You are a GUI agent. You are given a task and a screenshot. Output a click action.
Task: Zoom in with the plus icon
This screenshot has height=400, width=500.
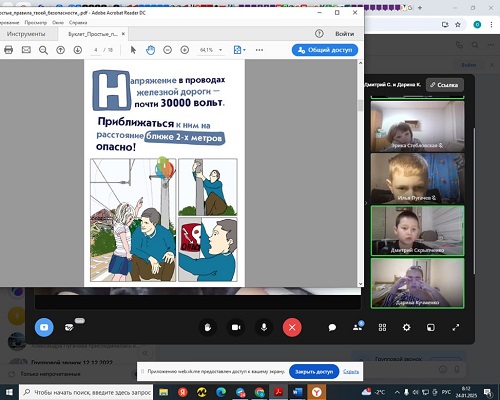pos(185,50)
